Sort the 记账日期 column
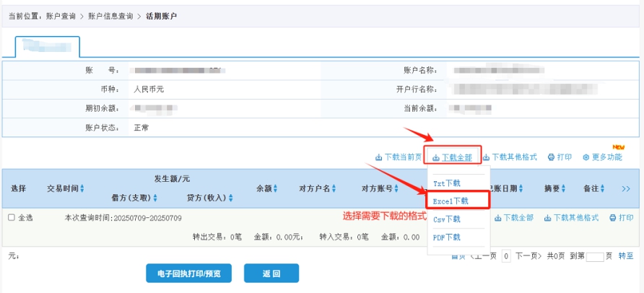644x293 pixels. (x=521, y=188)
